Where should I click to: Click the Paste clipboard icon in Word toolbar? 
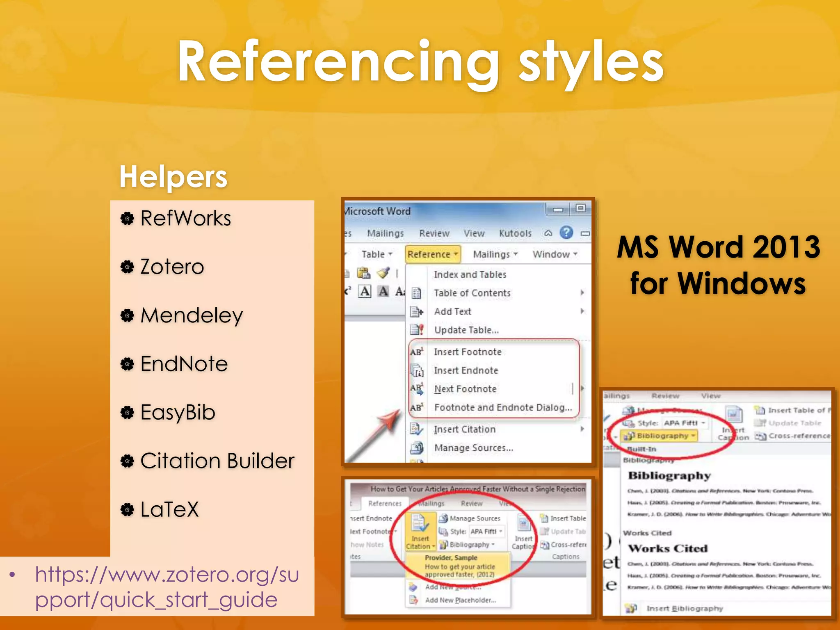pyautogui.click(x=363, y=273)
